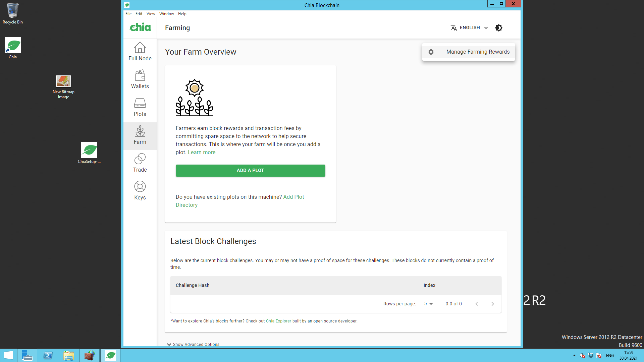Select the New Bitmap Image file
The height and width of the screenshot is (362, 644).
[63, 87]
